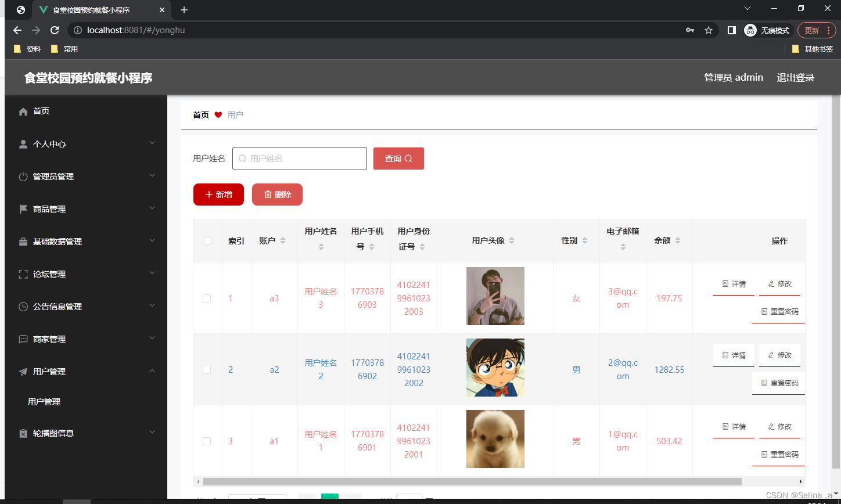This screenshot has width=841, height=504.
Task: Check the row checkbox for account a3
Action: click(x=207, y=298)
